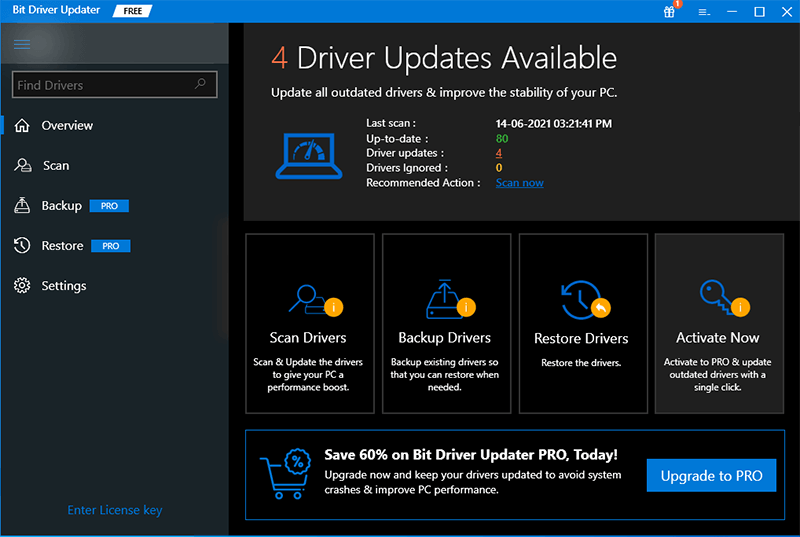800x537 pixels.
Task: Open the Scan sidebar item
Action: coord(55,166)
